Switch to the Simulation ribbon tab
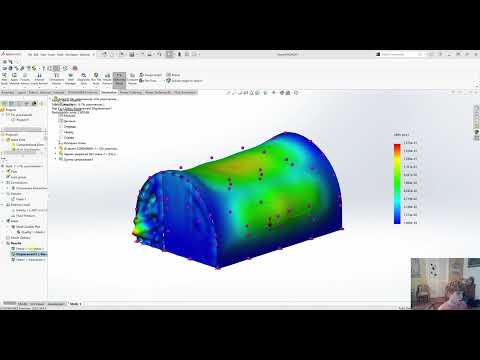 coord(109,92)
